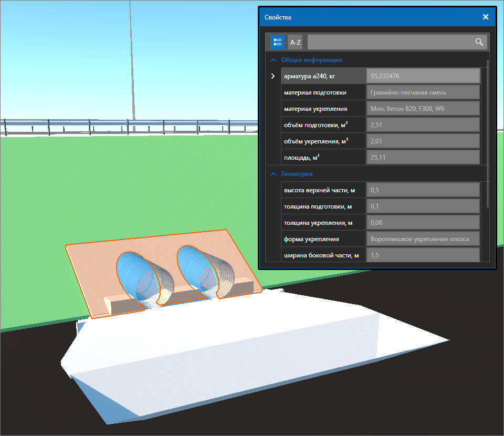The width and height of the screenshot is (504, 436).
Task: Select the арматура а240, кг property label
Action: pyautogui.click(x=309, y=76)
